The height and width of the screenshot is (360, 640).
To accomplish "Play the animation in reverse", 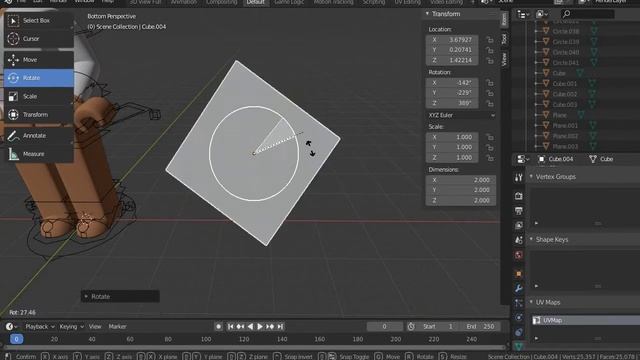I will coord(250,327).
